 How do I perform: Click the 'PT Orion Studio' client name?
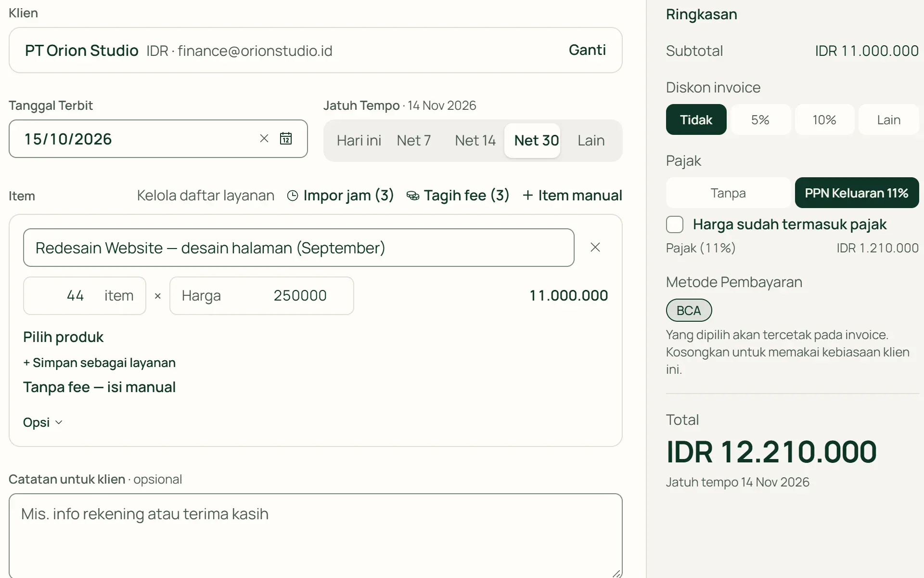[x=82, y=50]
